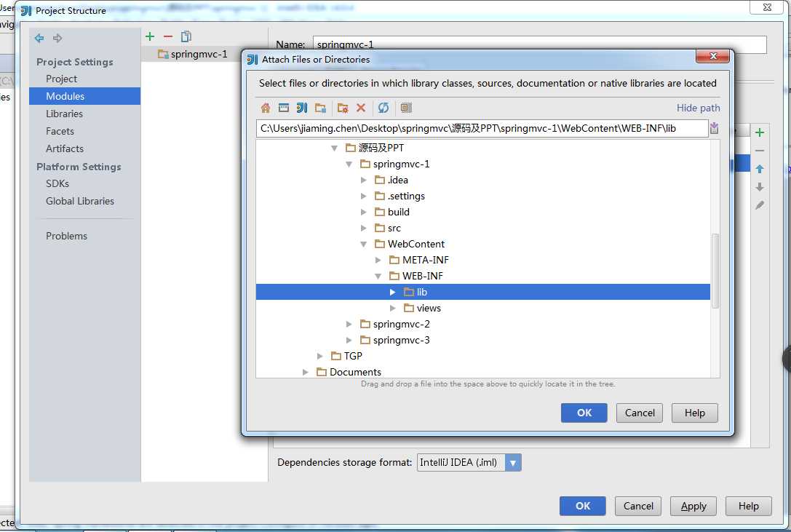Open the Problems section

[x=67, y=237]
